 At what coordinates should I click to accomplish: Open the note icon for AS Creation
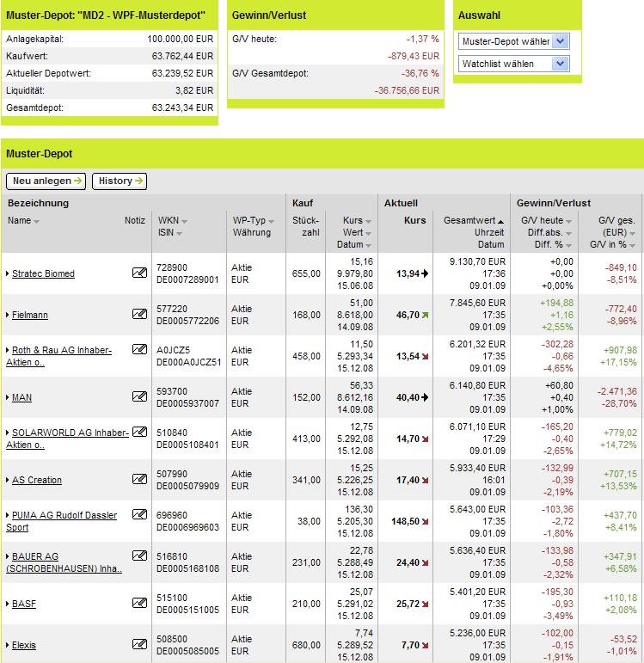139,479
